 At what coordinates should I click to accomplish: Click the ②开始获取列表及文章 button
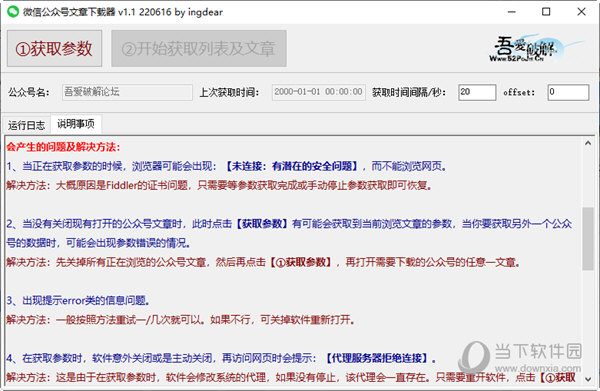point(199,49)
